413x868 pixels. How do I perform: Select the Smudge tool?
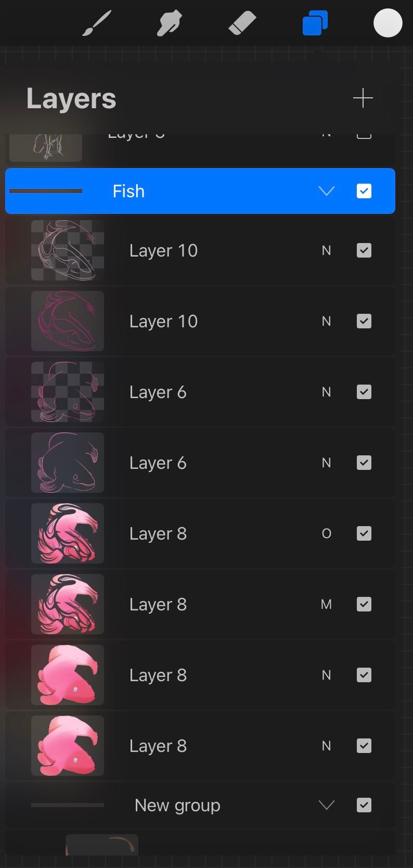coord(170,23)
